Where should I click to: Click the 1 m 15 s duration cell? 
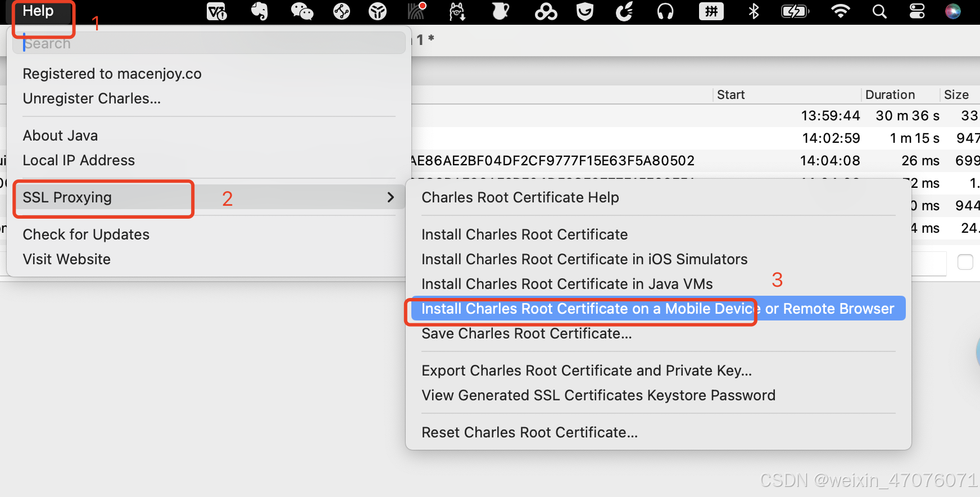click(x=915, y=138)
